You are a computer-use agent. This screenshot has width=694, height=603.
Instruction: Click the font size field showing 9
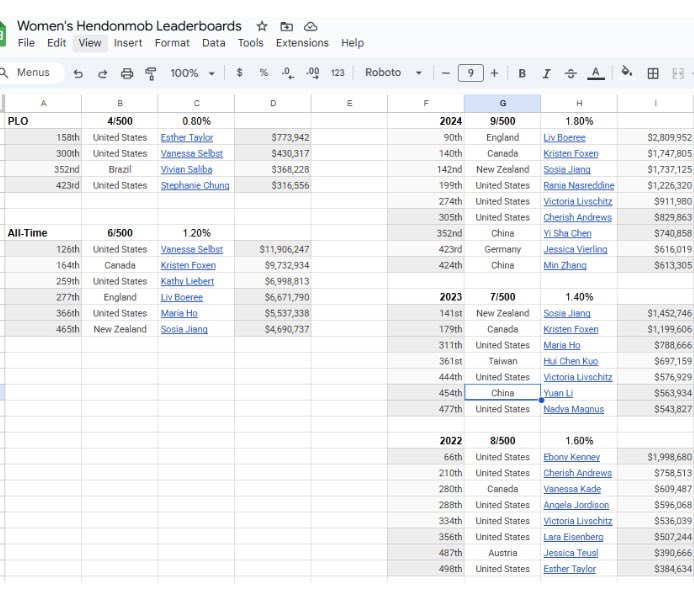pyautogui.click(x=470, y=73)
